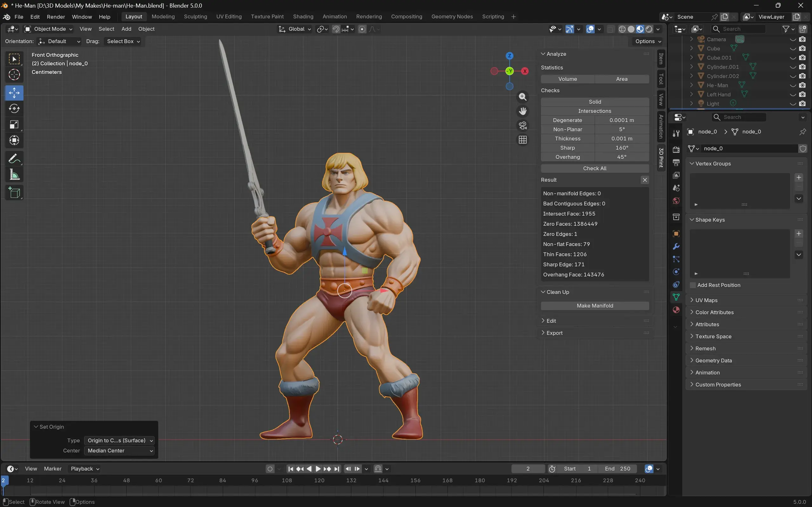Activate the 3D Cursor tool

[x=14, y=75]
